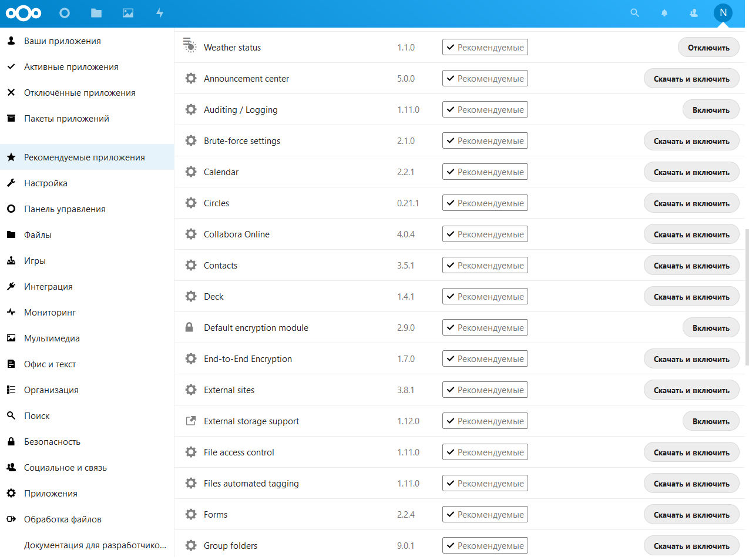Download and enable End-to-End Encryption
Screen dimensions: 749x560
(691, 359)
